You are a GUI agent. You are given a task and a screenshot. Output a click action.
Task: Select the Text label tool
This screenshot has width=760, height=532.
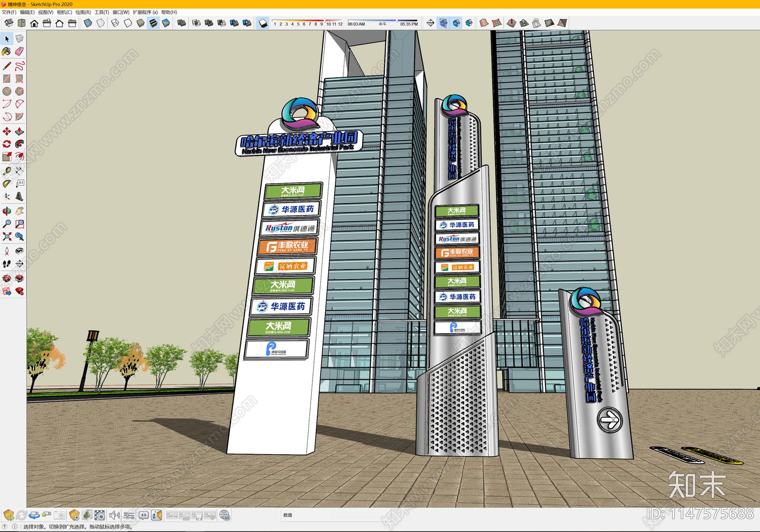pyautogui.click(x=19, y=184)
